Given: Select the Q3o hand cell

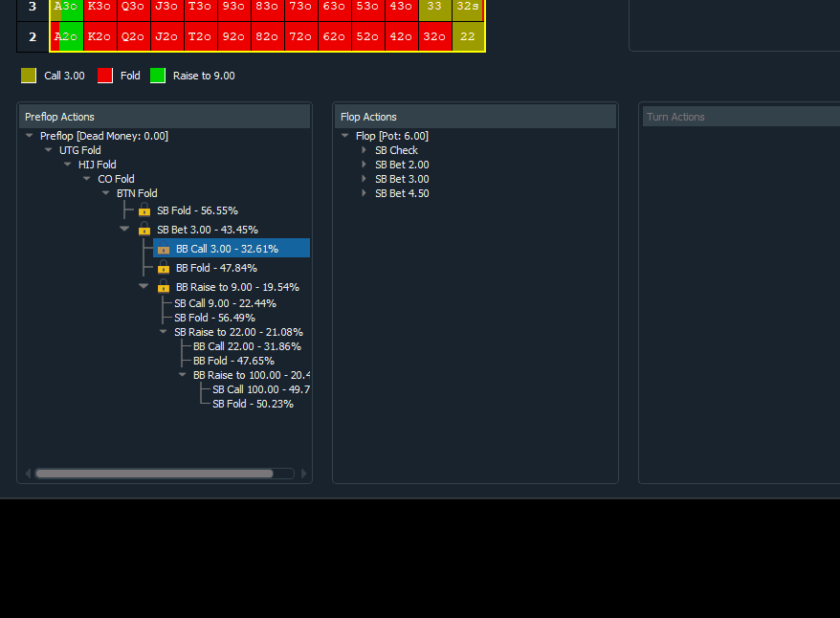Looking at the screenshot, I should coord(133,11).
